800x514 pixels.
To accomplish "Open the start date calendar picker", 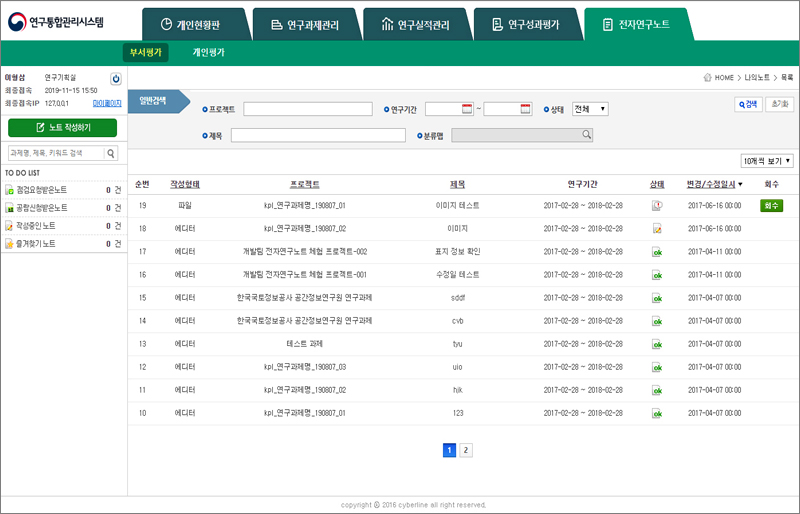I will coord(467,109).
